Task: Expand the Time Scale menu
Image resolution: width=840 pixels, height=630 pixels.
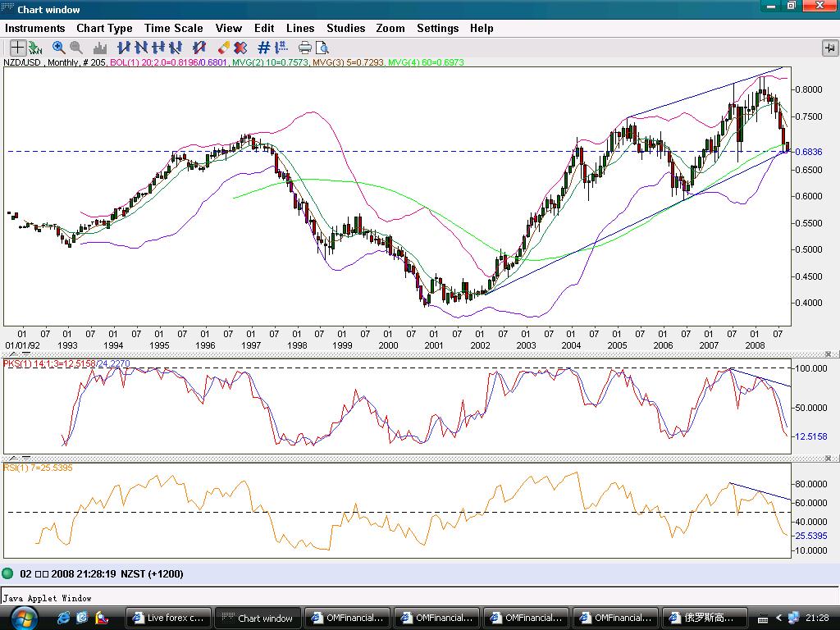Action: (173, 28)
